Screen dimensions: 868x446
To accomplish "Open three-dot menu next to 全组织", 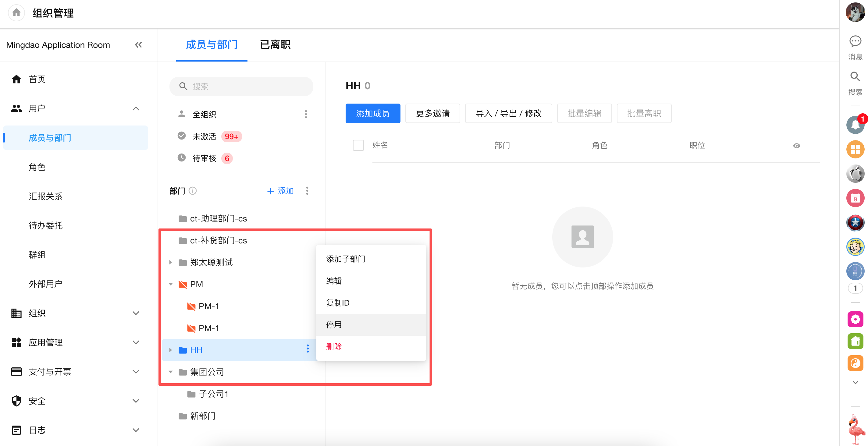I will [x=306, y=114].
